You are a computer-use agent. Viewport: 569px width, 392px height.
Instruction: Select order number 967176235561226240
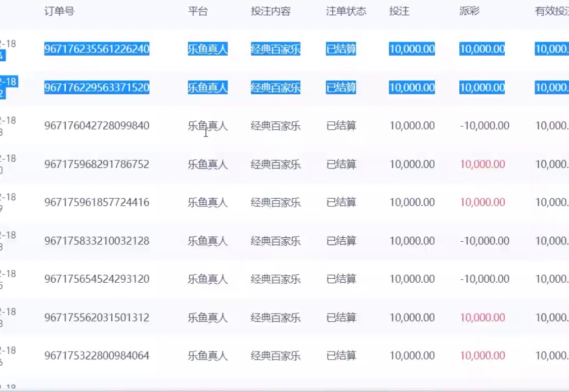(x=97, y=49)
